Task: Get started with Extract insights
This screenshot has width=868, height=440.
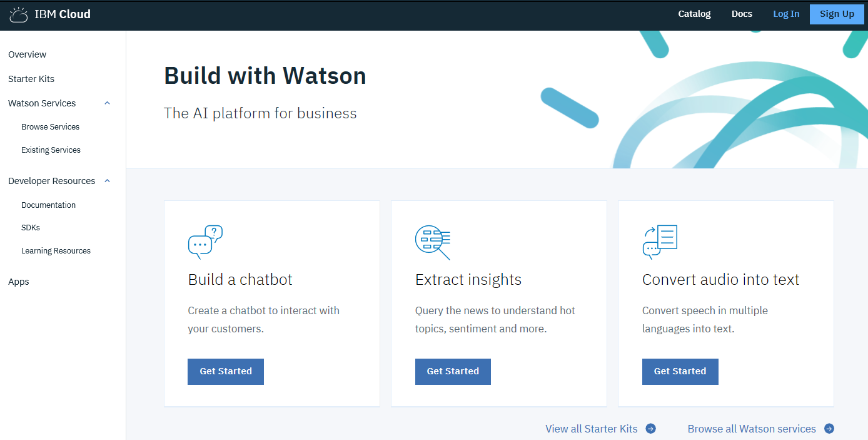Action: point(453,371)
